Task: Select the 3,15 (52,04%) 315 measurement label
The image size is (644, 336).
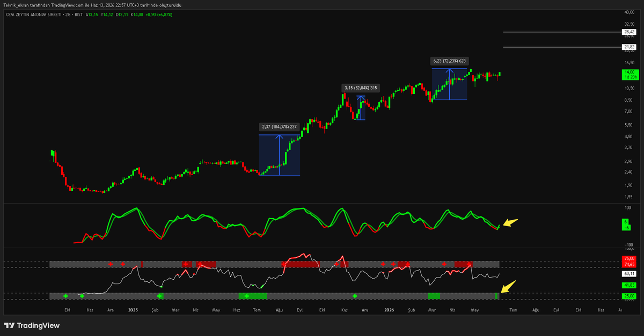Action: pyautogui.click(x=361, y=88)
